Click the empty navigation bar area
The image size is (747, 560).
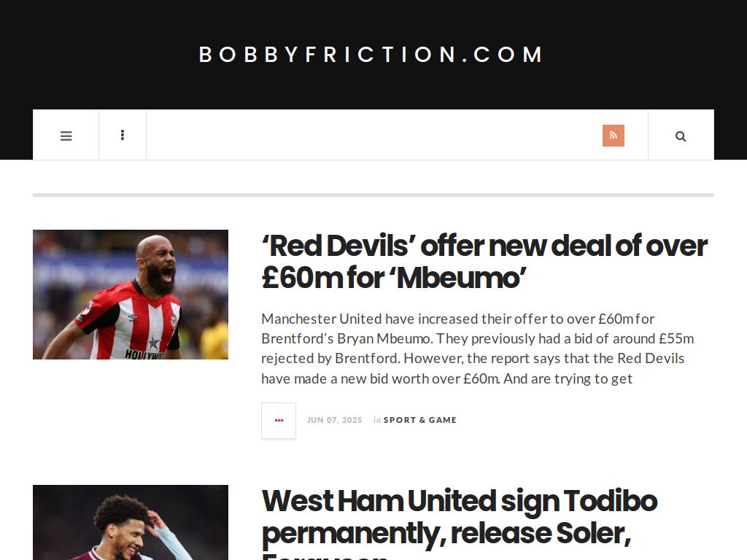tap(374, 135)
